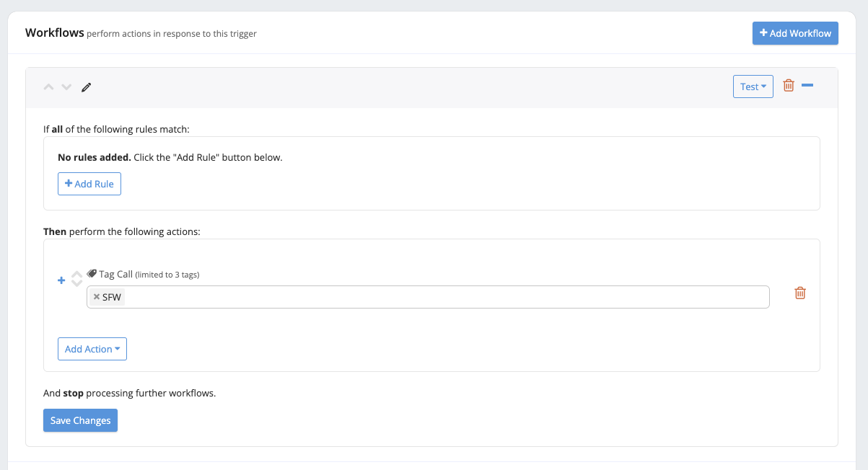
Task: Move Tag Call action down
Action: coord(76,283)
